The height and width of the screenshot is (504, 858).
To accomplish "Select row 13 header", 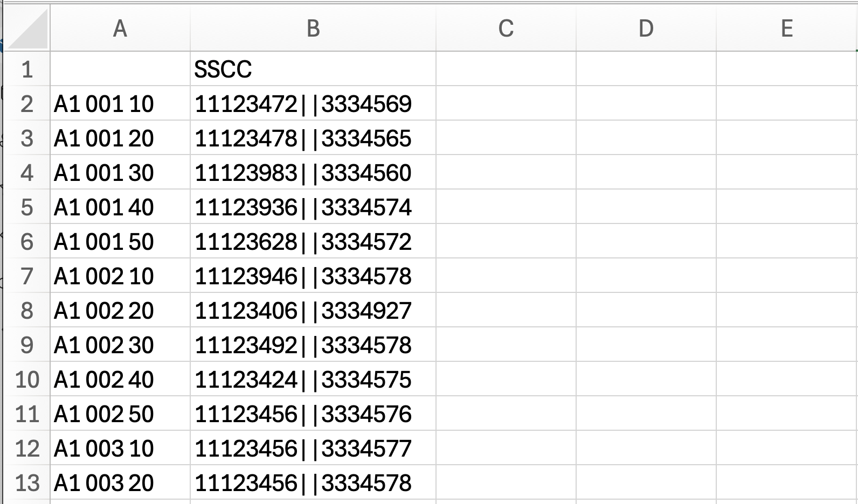I will click(27, 482).
